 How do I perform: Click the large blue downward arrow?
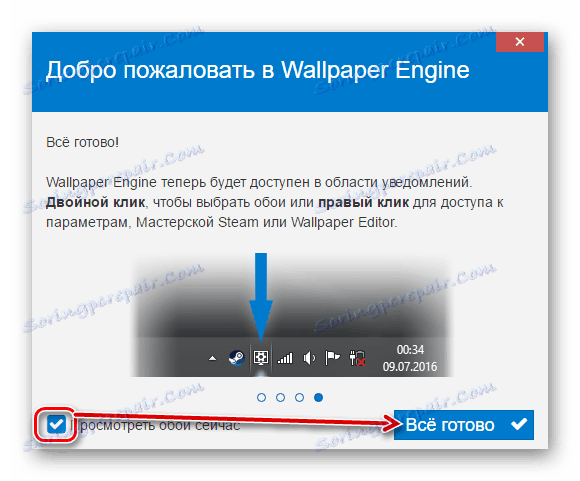coord(261,296)
